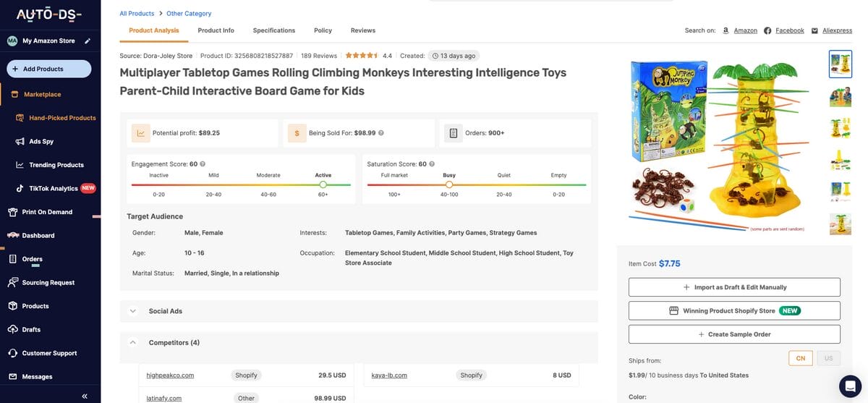Click the Messages envelope icon
This screenshot has height=403, width=868.
(x=12, y=377)
